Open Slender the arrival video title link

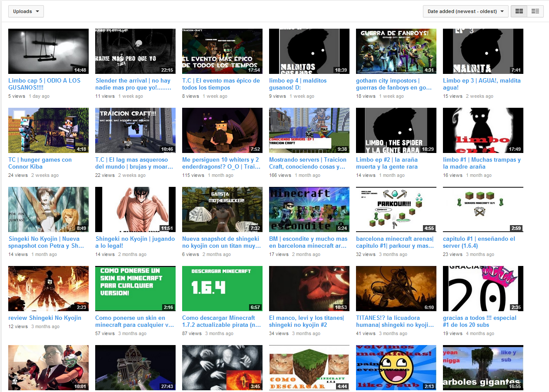[x=133, y=84]
